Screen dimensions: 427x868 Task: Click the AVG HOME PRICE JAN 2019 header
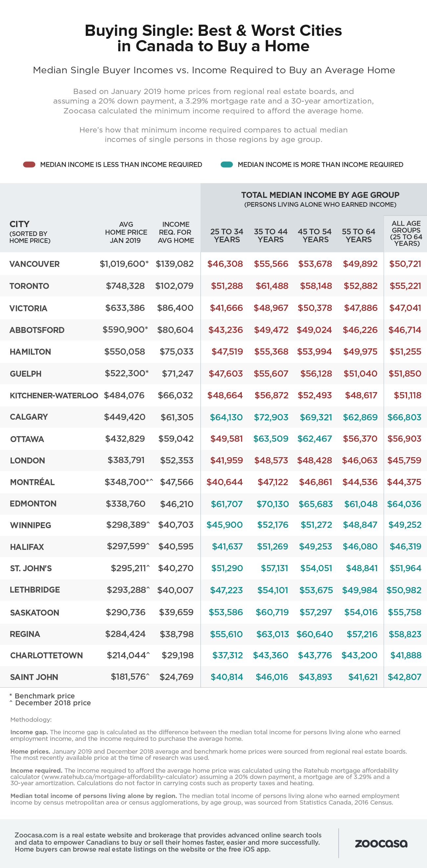click(126, 232)
